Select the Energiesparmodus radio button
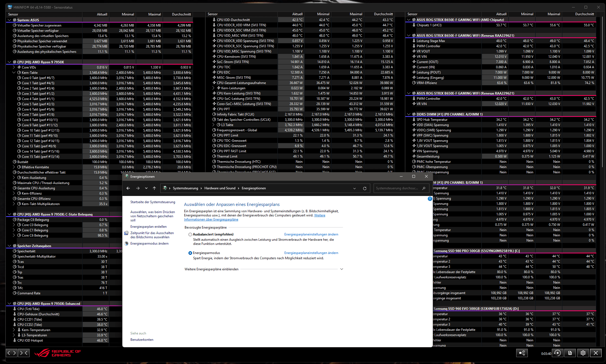 point(190,253)
